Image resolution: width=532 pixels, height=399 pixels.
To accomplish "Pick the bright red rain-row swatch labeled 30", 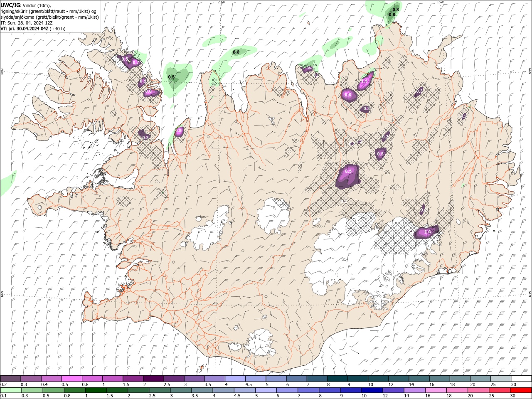I will click(521, 390).
